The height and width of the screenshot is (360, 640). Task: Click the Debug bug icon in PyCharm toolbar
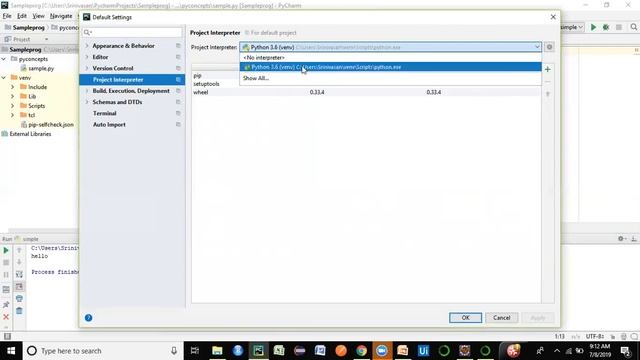tap(606, 27)
